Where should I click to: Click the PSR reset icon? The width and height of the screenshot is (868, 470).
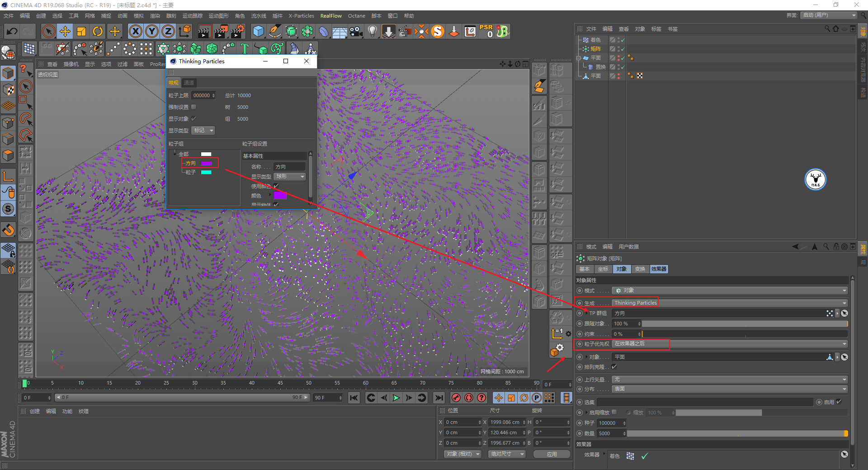tap(486, 31)
